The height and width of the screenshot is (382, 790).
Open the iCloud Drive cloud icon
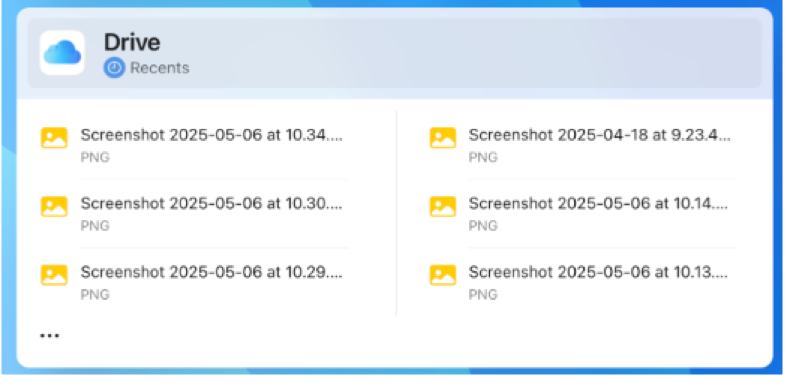click(62, 53)
